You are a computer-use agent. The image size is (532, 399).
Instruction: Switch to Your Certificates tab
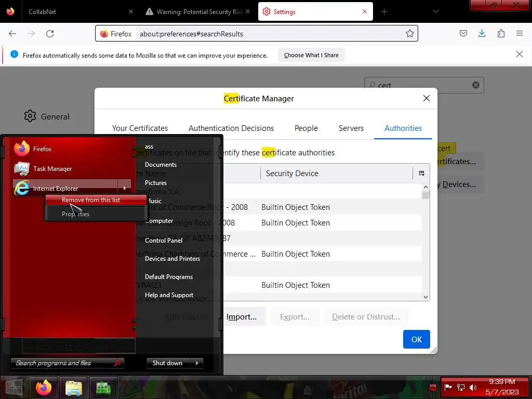[140, 128]
